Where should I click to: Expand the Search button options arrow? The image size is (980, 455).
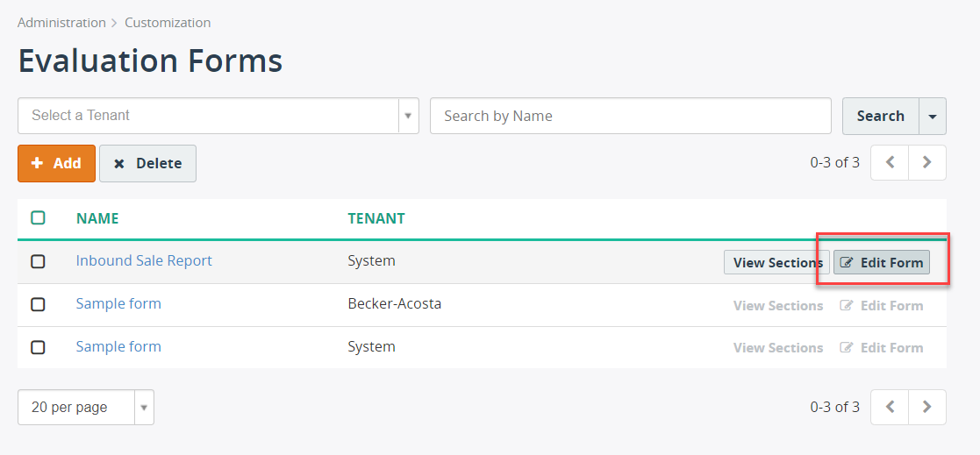coord(933,117)
